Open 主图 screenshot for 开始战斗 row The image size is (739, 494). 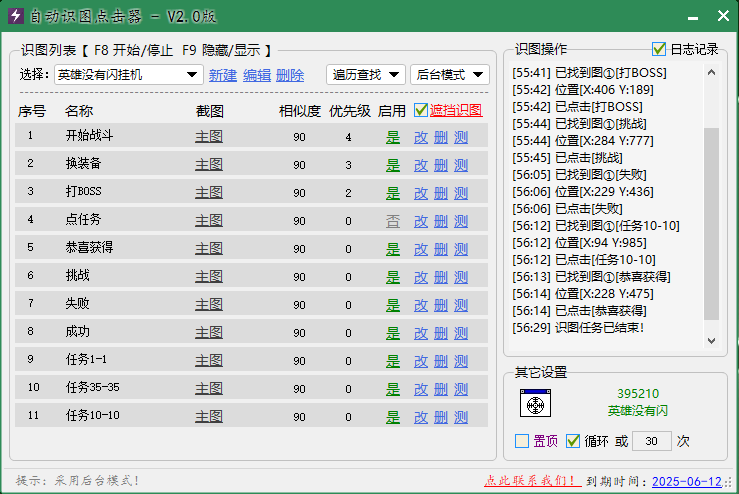(209, 136)
